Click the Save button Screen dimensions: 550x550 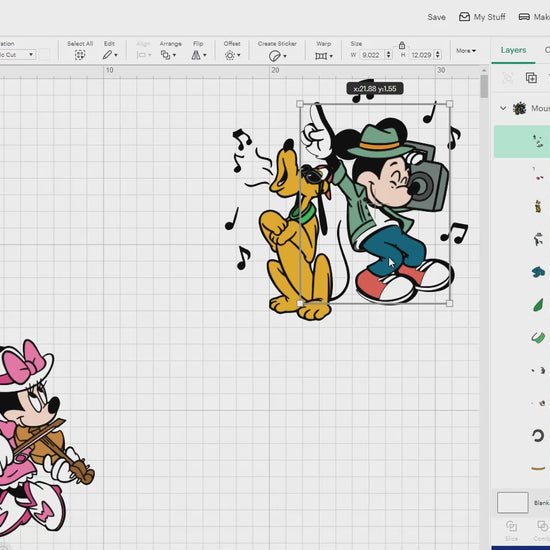point(436,17)
